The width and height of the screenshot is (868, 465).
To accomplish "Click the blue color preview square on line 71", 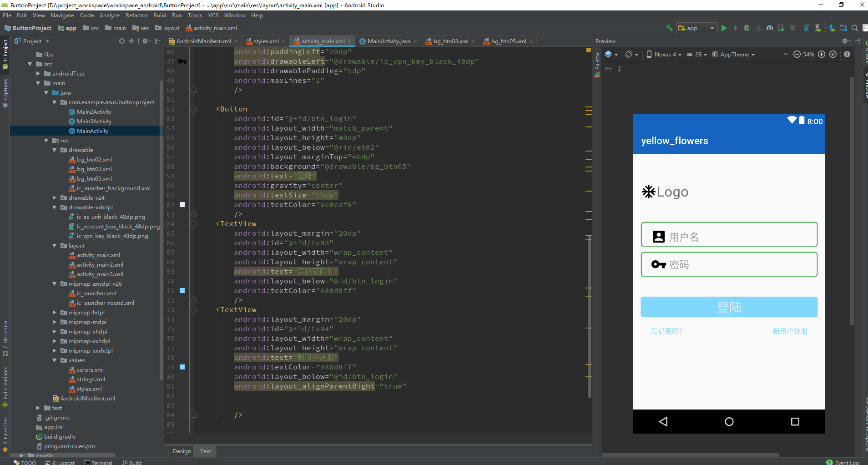I will 182,290.
